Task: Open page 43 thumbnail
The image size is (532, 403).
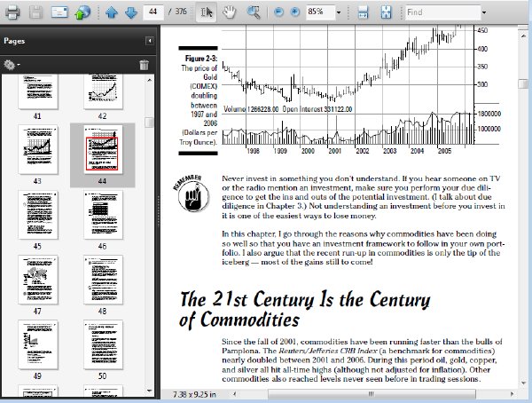Action: pos(37,149)
